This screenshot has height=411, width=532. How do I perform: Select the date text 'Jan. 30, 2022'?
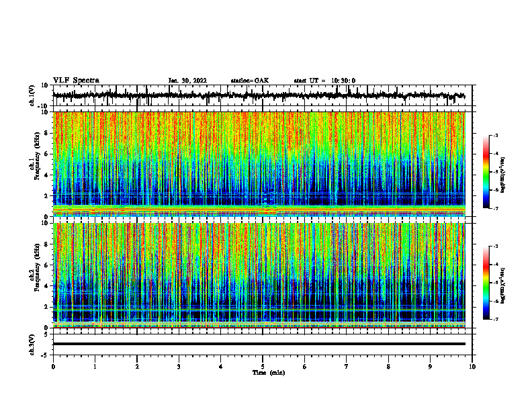click(187, 81)
